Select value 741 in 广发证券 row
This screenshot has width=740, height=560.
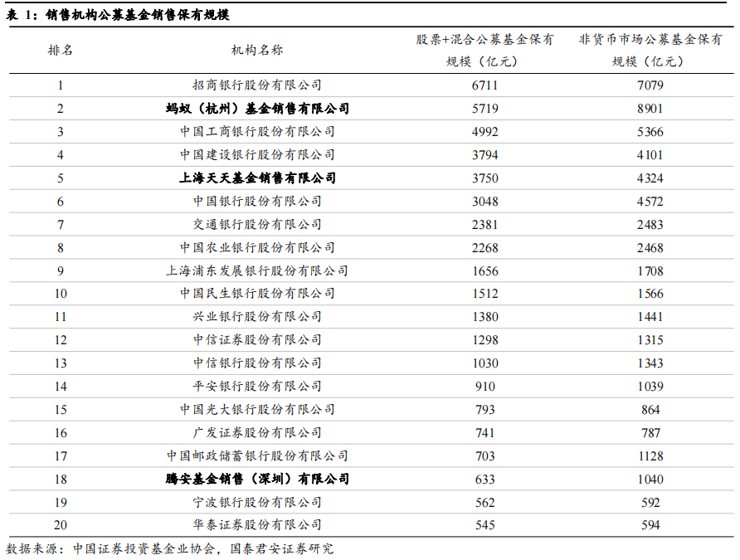[x=484, y=432]
